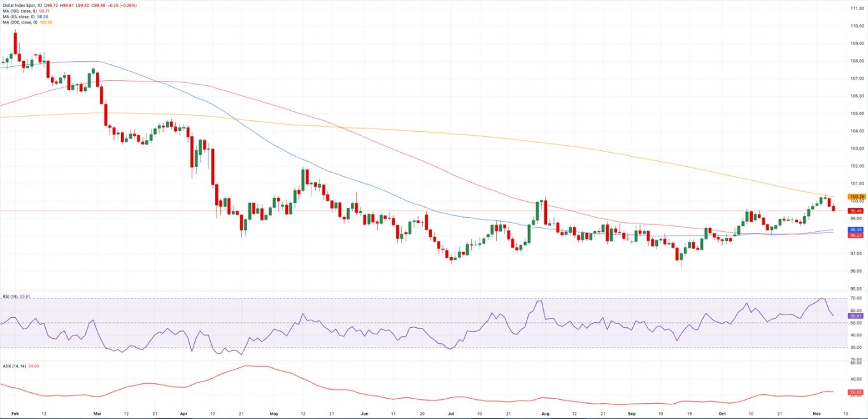
Task: Click the red 98.21 price tag on axis
Action: 856,236
